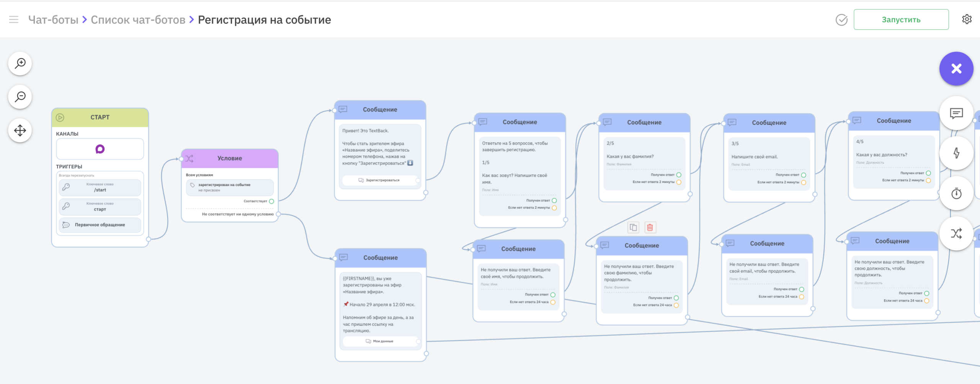This screenshot has width=980, height=384.
Task: Click the Начало 29 апреля в 12:00 line
Action: 379,305
